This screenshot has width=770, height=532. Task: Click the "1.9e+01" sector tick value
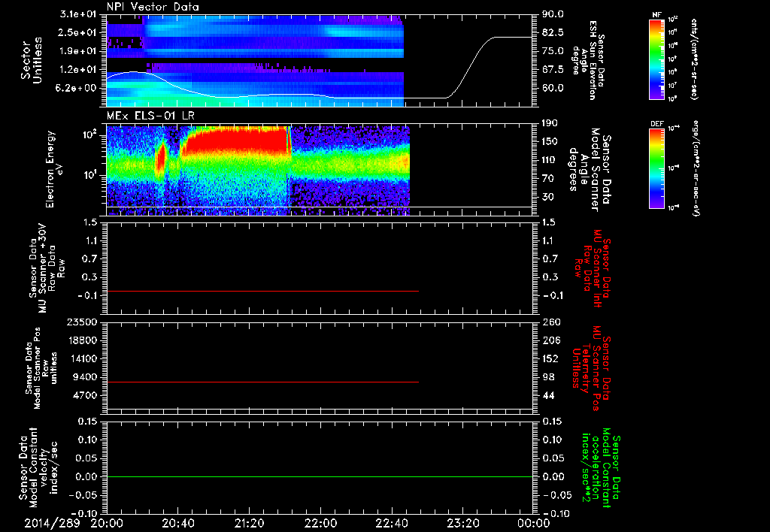[80, 51]
